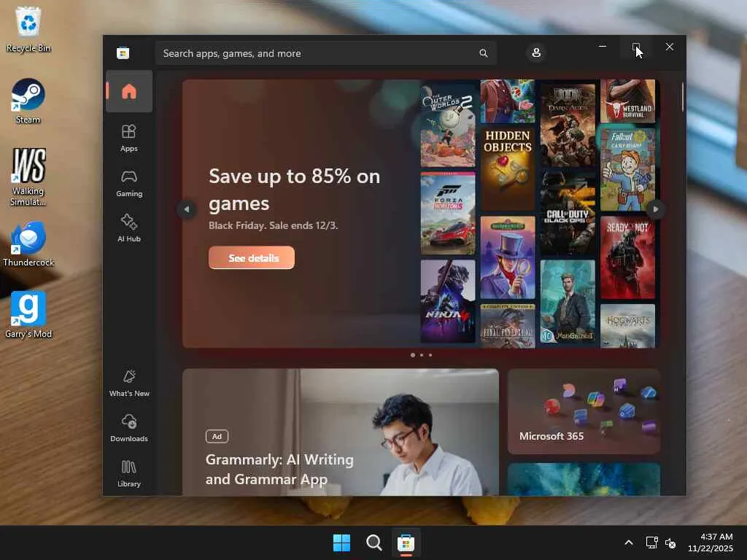This screenshot has width=747, height=560.
Task: Open the Westland Survival game tile
Action: (628, 101)
